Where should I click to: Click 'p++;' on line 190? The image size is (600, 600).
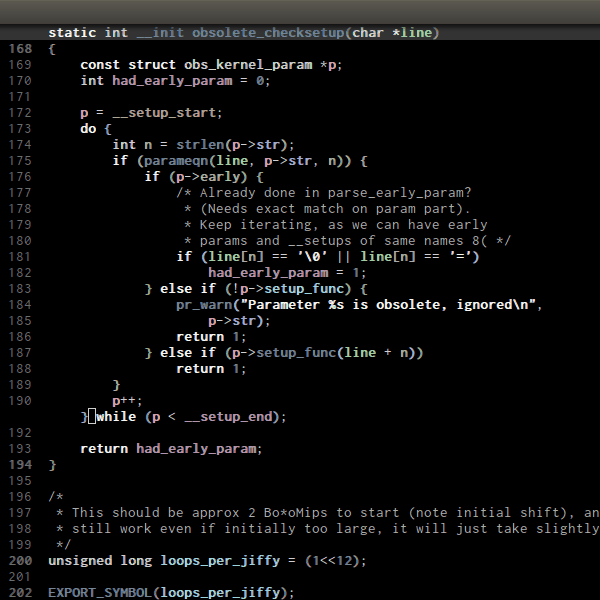tap(127, 401)
